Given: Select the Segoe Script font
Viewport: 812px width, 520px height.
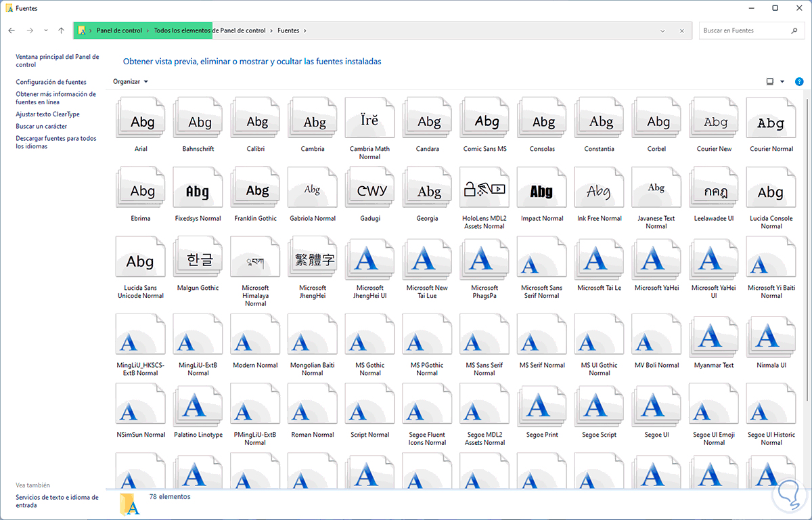Looking at the screenshot, I should tap(600, 406).
